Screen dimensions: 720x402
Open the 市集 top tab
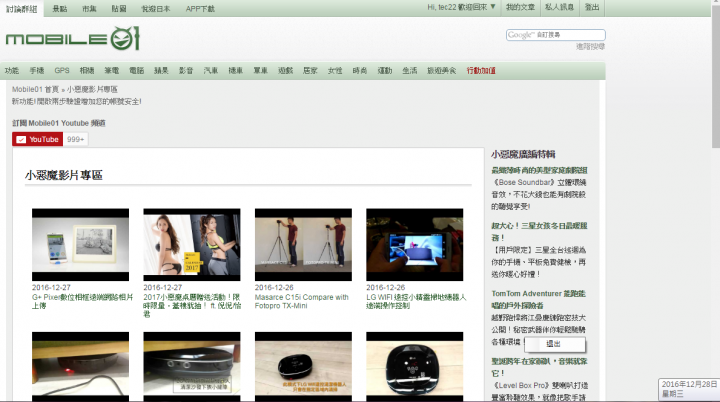(x=89, y=9)
